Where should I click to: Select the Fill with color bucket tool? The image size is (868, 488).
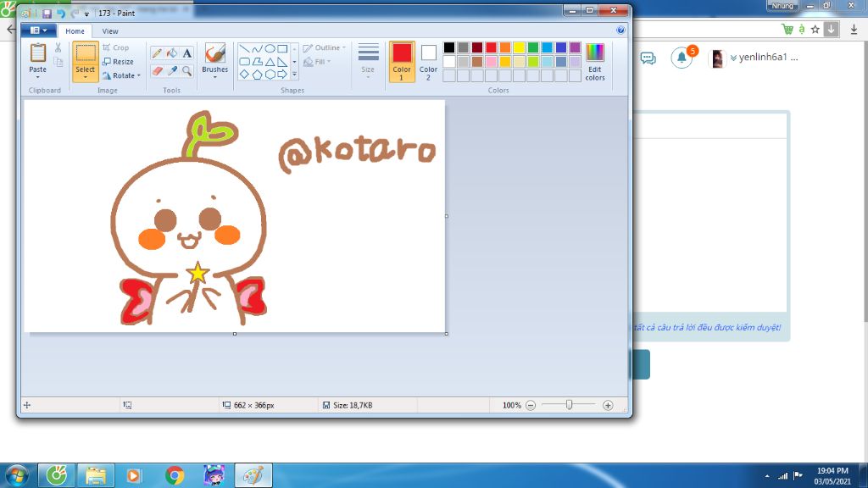click(172, 53)
